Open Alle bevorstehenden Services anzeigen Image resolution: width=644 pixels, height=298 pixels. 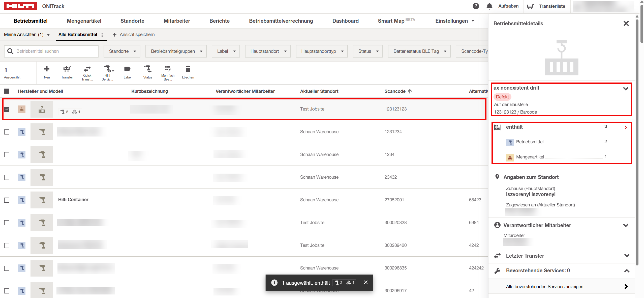[x=561, y=286]
